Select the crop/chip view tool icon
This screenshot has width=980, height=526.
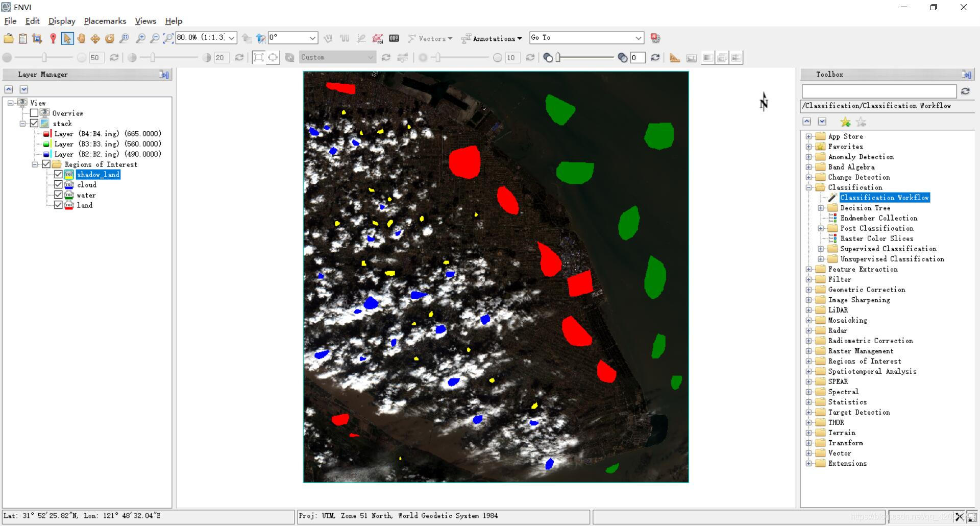coord(37,38)
